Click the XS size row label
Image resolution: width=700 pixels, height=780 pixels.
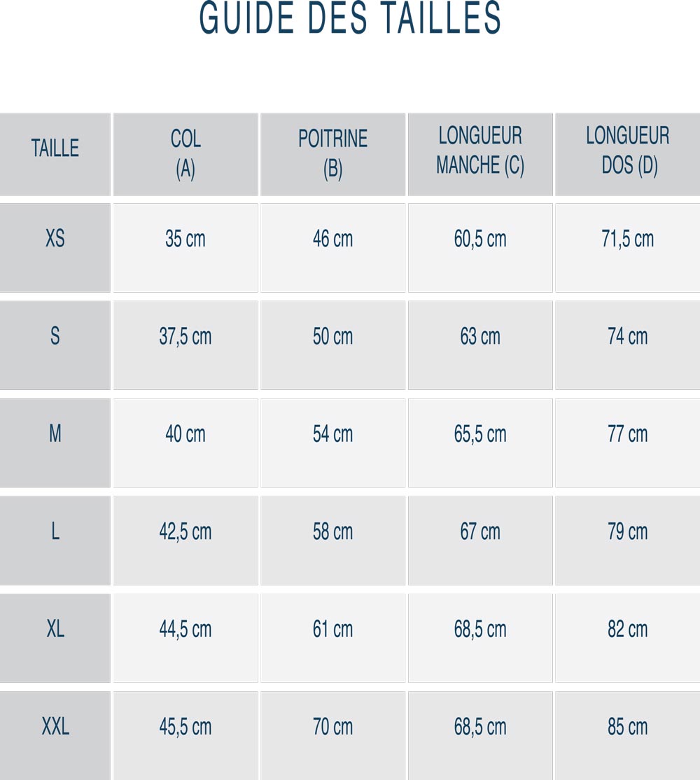click(55, 239)
